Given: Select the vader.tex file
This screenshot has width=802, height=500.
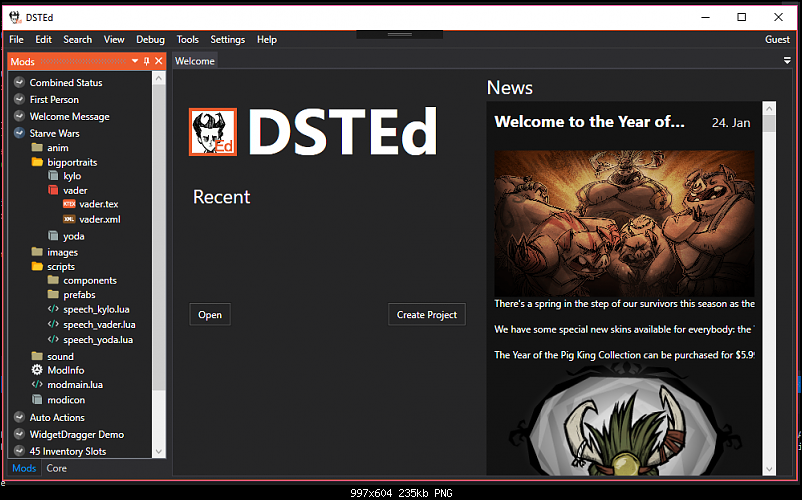Looking at the screenshot, I should (99, 204).
